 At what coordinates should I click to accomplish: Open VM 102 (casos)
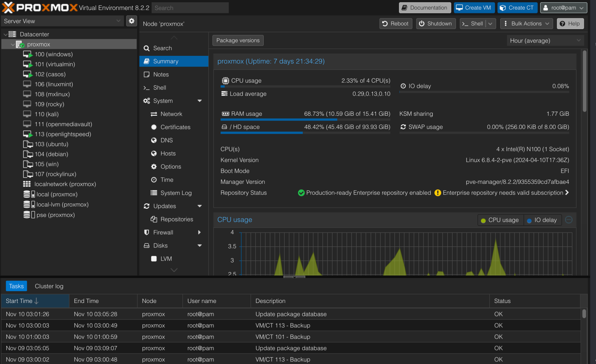[x=50, y=74]
